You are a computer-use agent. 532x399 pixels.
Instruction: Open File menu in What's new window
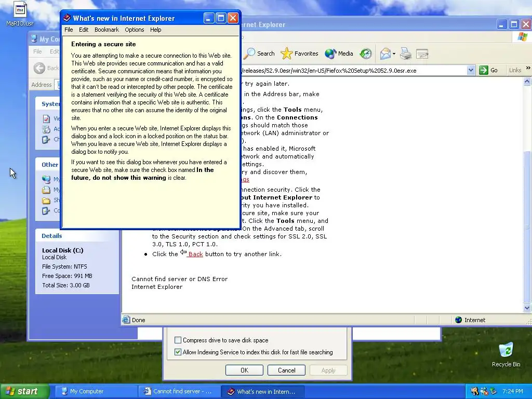click(69, 30)
